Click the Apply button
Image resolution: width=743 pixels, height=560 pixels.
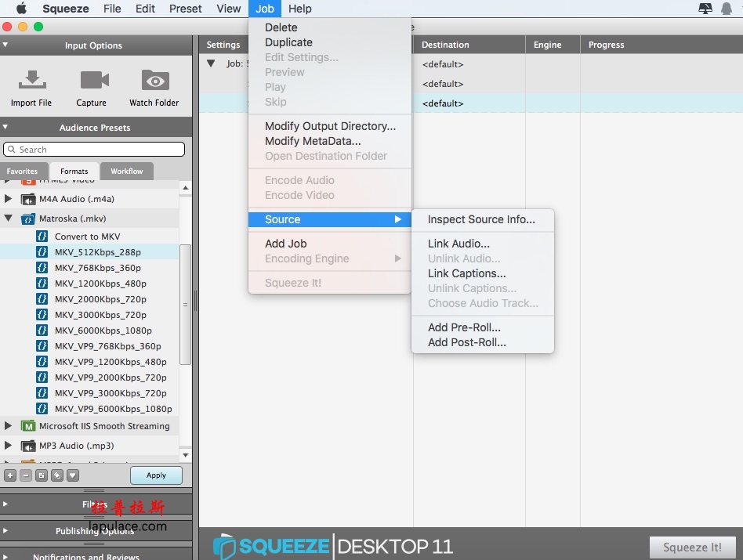click(x=157, y=475)
